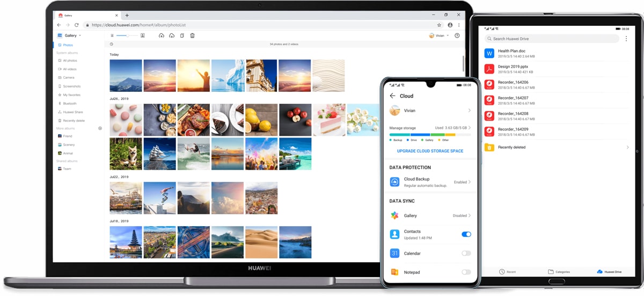Screen dimensions: 644x296
Task: Expand the Recently deleted folder chevron
Action: (627, 147)
